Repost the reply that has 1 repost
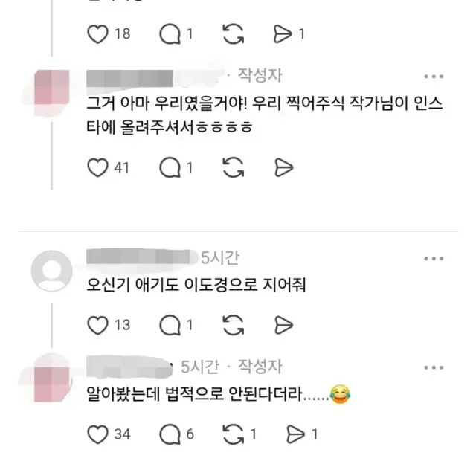The height and width of the screenshot is (467, 476). click(x=233, y=434)
